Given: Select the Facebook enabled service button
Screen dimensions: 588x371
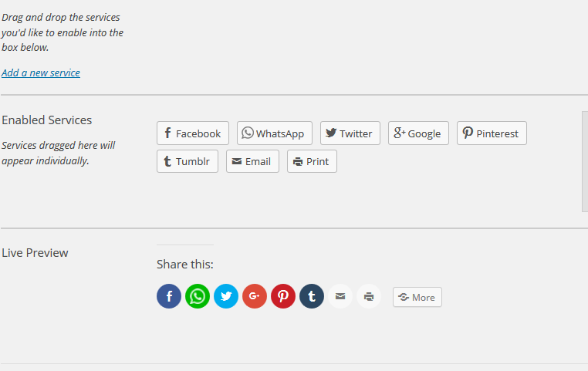Looking at the screenshot, I should click(x=193, y=133).
